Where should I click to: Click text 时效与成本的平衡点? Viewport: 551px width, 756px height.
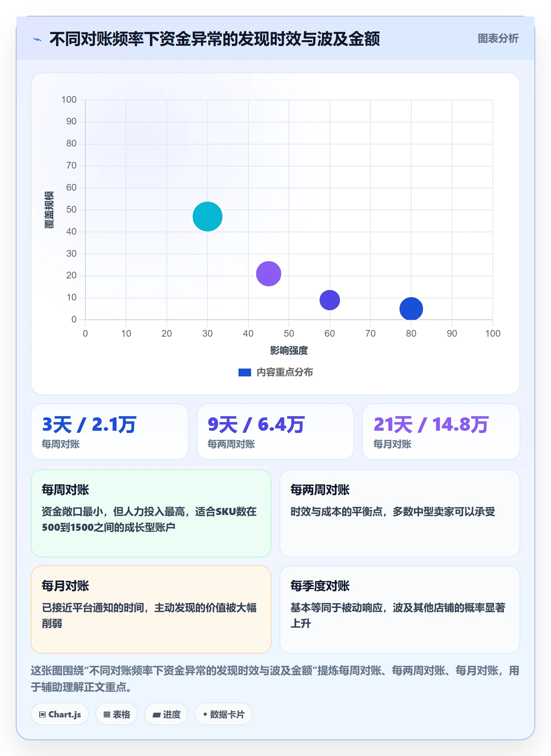[337, 511]
